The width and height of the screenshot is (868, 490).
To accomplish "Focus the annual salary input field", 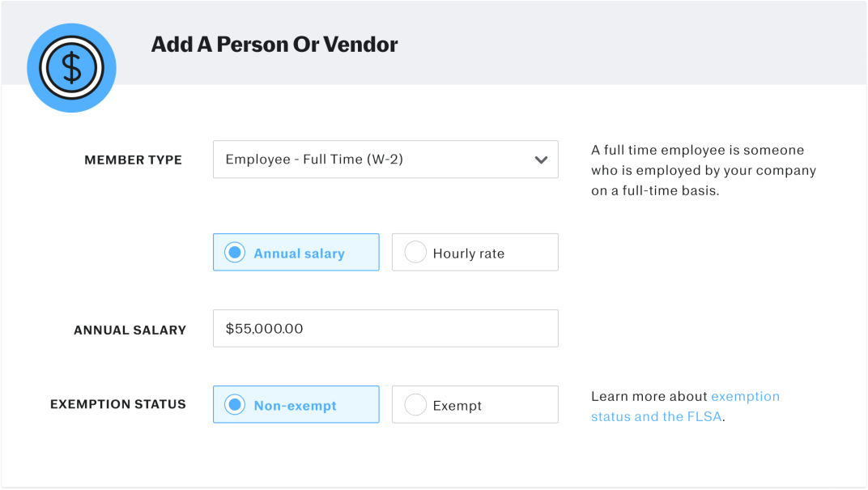I will [385, 328].
